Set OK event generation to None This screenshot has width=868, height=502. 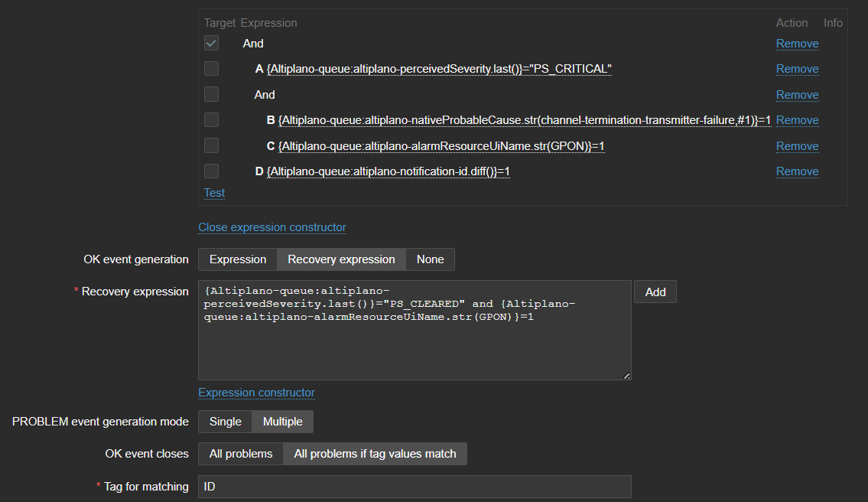(430, 259)
